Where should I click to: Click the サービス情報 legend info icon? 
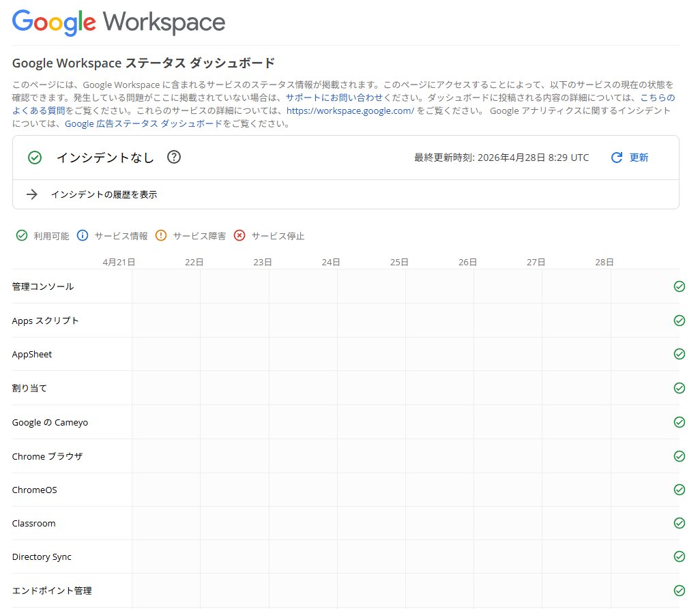[x=83, y=235]
